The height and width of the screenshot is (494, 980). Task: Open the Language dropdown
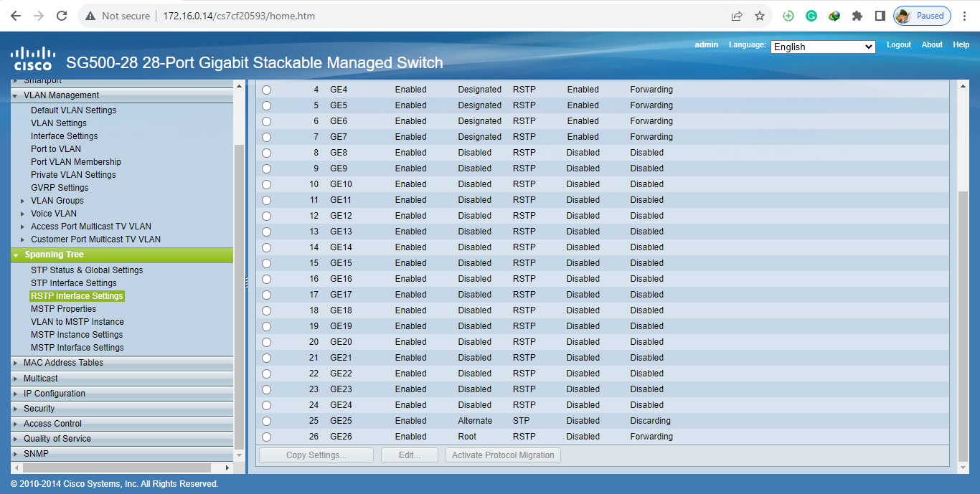823,47
